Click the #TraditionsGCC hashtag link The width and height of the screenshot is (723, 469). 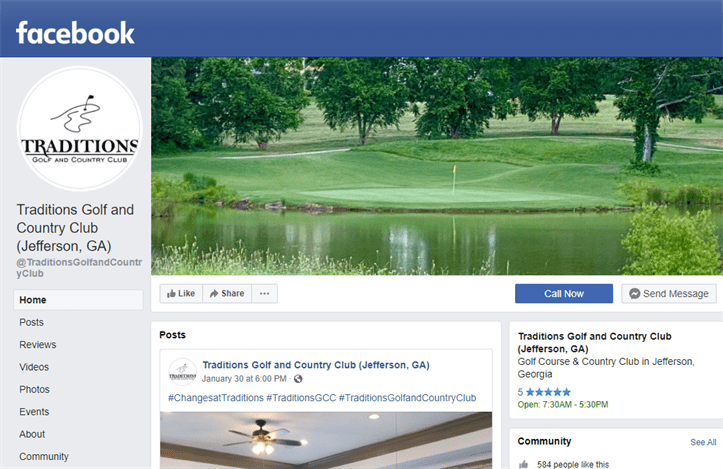point(301,398)
